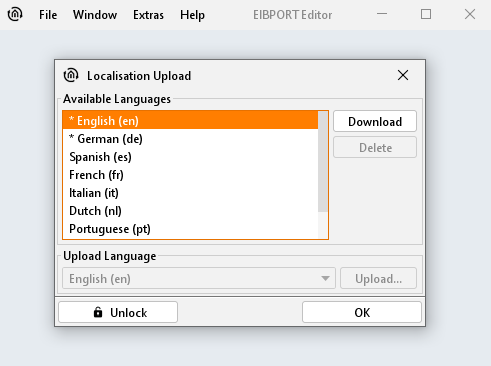491x366 pixels.
Task: Click the Download button
Action: (x=375, y=121)
